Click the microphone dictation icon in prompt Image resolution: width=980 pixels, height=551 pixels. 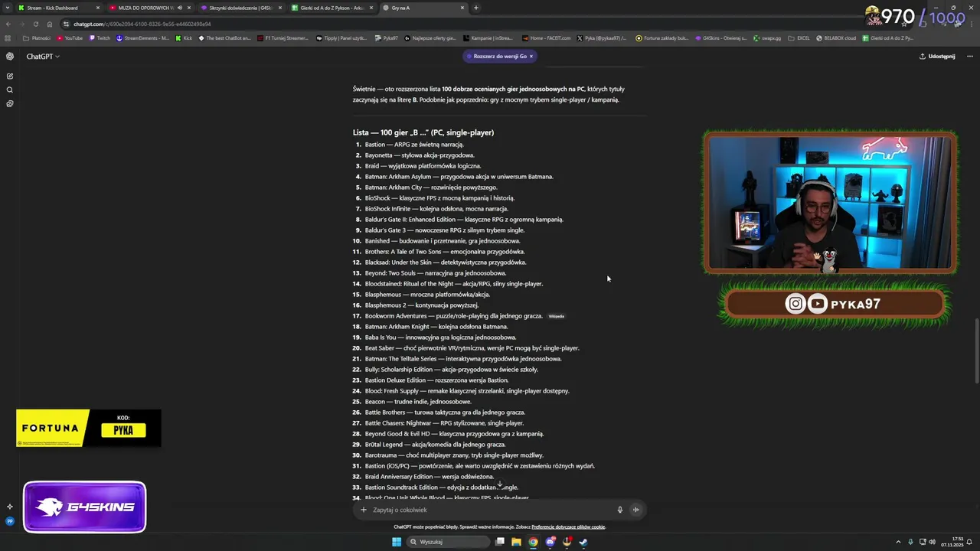(x=620, y=510)
